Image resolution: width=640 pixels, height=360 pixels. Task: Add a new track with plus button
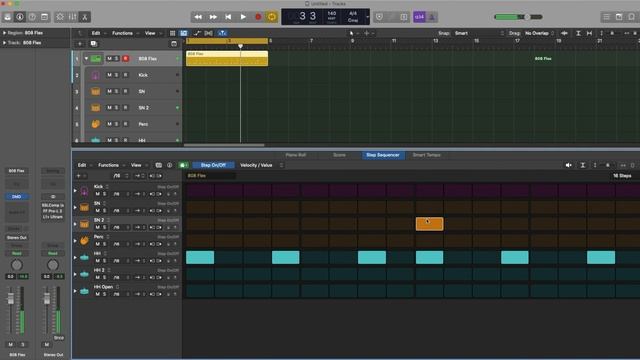(x=80, y=43)
